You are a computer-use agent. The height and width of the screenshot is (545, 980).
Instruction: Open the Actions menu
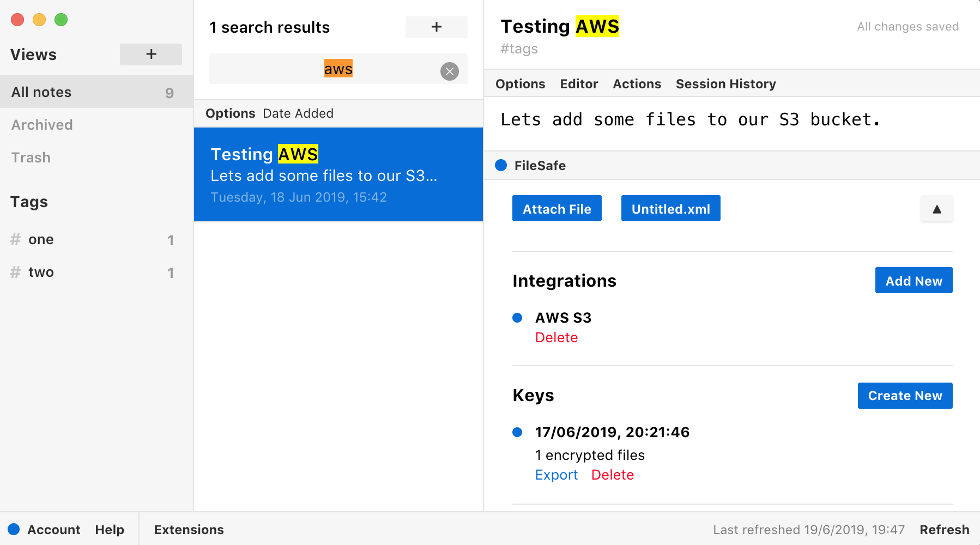(x=637, y=84)
